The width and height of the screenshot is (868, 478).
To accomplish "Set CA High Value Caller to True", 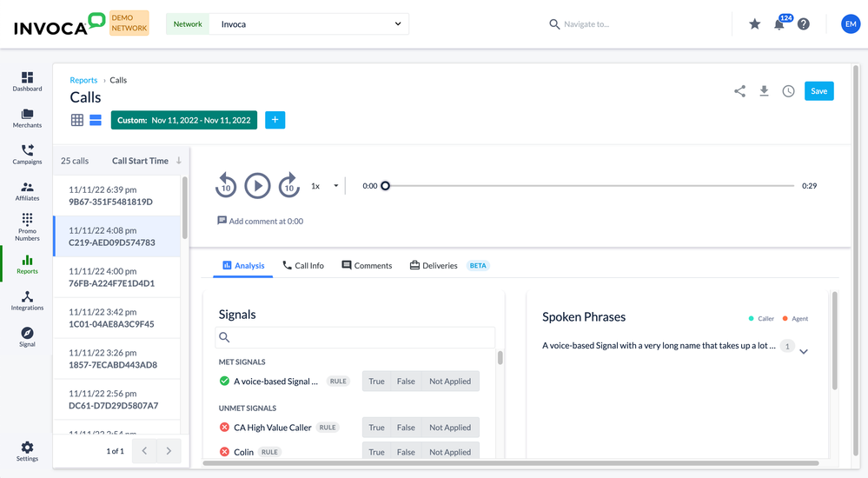I will 376,428.
